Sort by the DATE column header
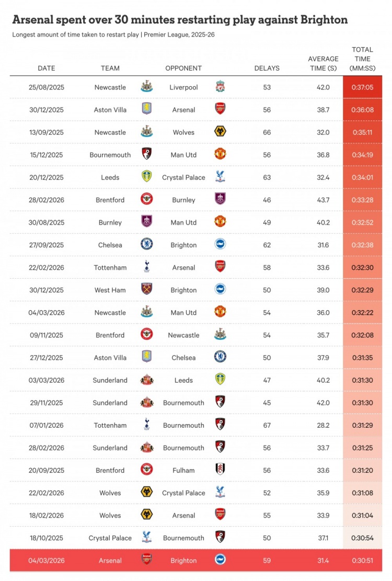392x581 pixels. 46,68
